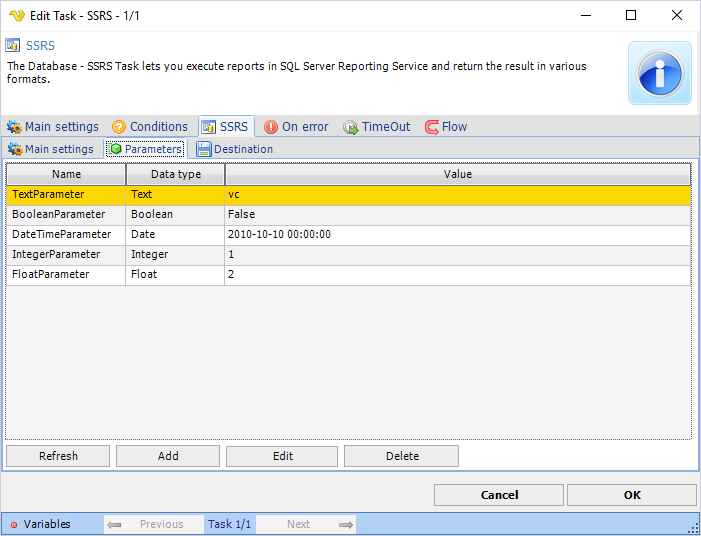
Task: Select the BooleanParameter row
Action: (349, 215)
